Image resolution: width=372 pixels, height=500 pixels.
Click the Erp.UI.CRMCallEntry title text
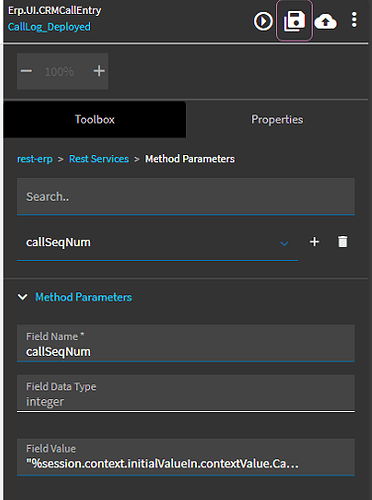pyautogui.click(x=54, y=11)
